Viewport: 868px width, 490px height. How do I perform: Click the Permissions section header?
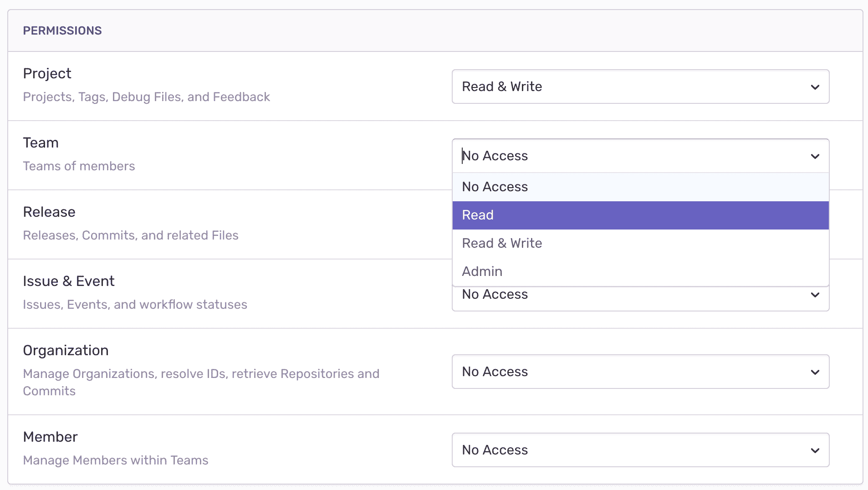[x=62, y=31]
